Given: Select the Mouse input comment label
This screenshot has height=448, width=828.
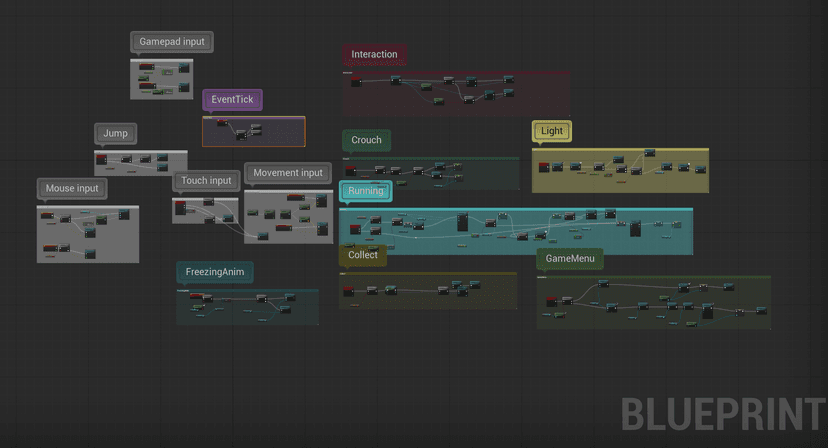Looking at the screenshot, I should tap(73, 188).
